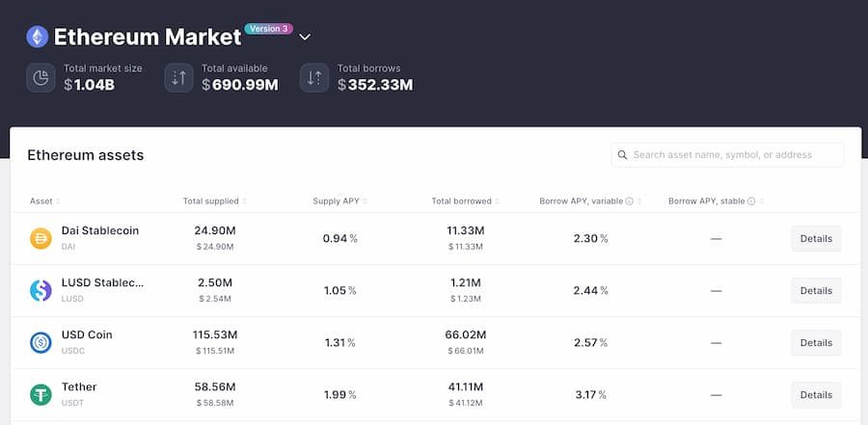
Task: Click USD Coin's 115.53M total supplied
Action: click(x=215, y=334)
